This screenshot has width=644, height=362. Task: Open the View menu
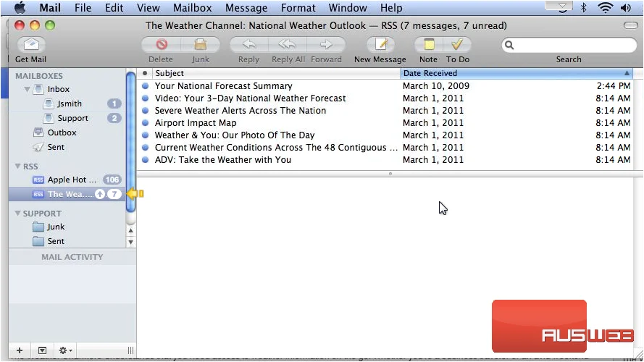149,7
